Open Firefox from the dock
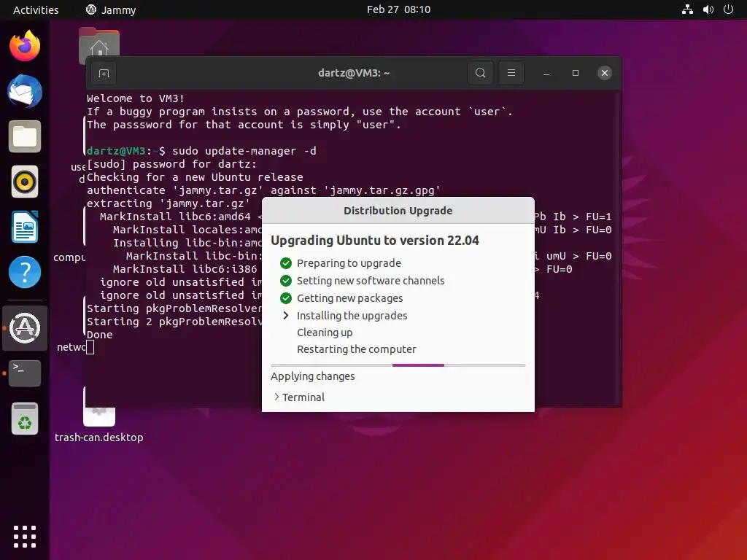The width and height of the screenshot is (747, 560). click(x=25, y=46)
